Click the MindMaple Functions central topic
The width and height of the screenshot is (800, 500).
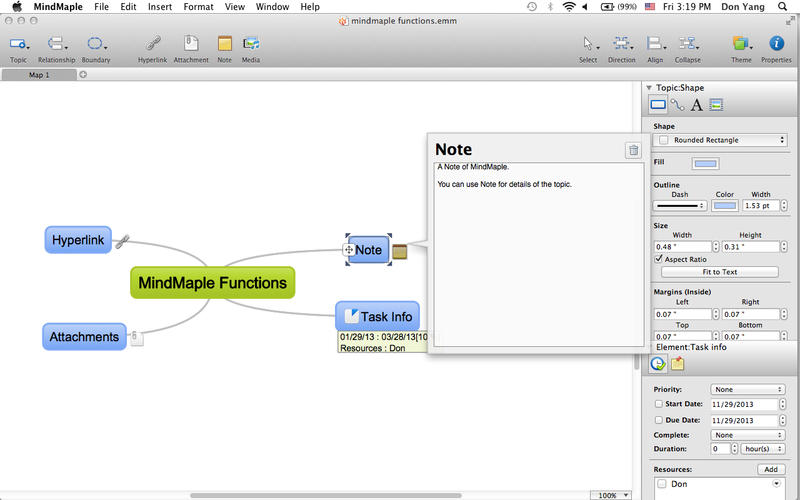point(212,283)
